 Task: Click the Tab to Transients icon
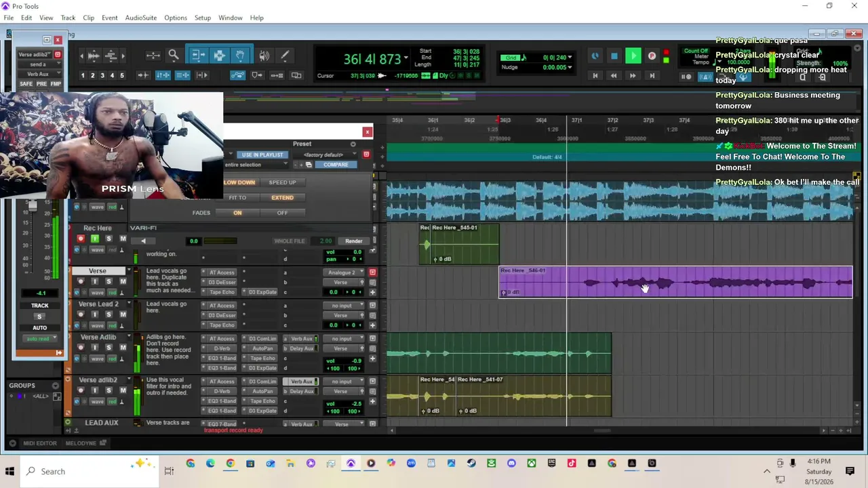click(x=143, y=75)
